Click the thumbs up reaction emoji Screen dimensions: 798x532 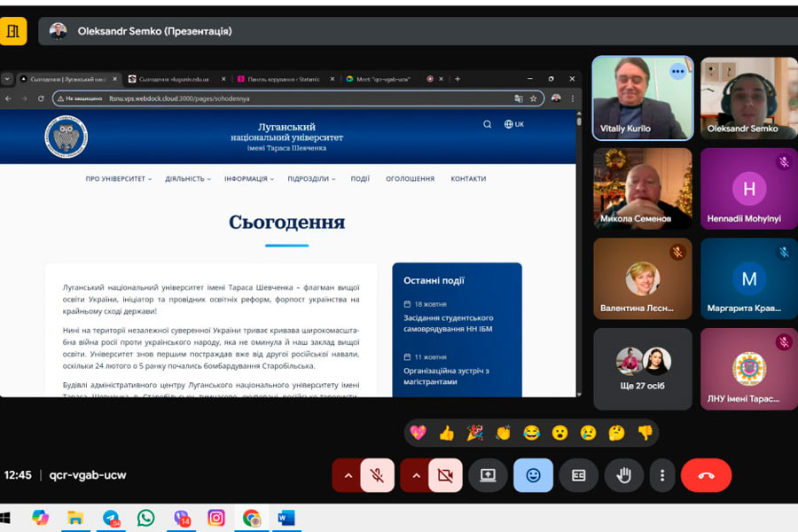point(446,433)
